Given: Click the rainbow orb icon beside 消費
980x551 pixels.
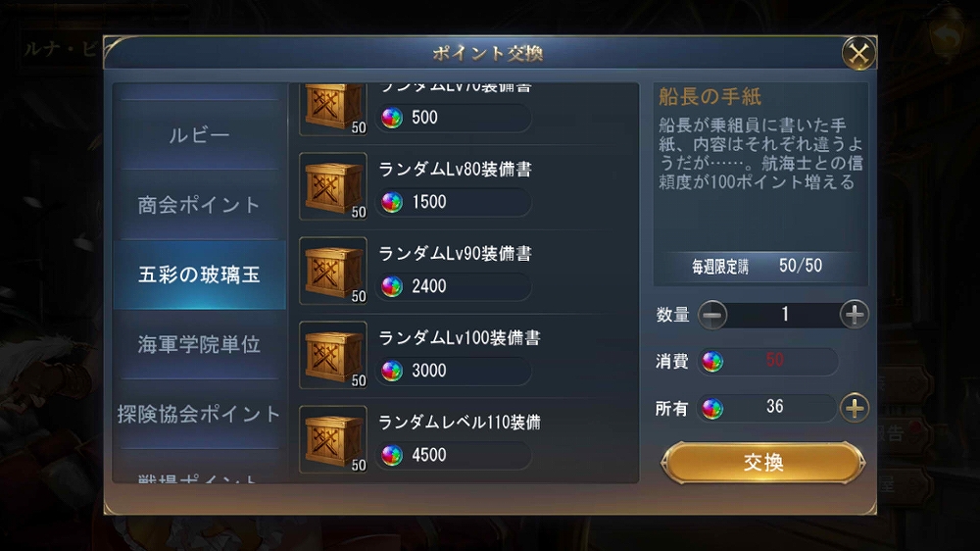Looking at the screenshot, I should coord(712,361).
